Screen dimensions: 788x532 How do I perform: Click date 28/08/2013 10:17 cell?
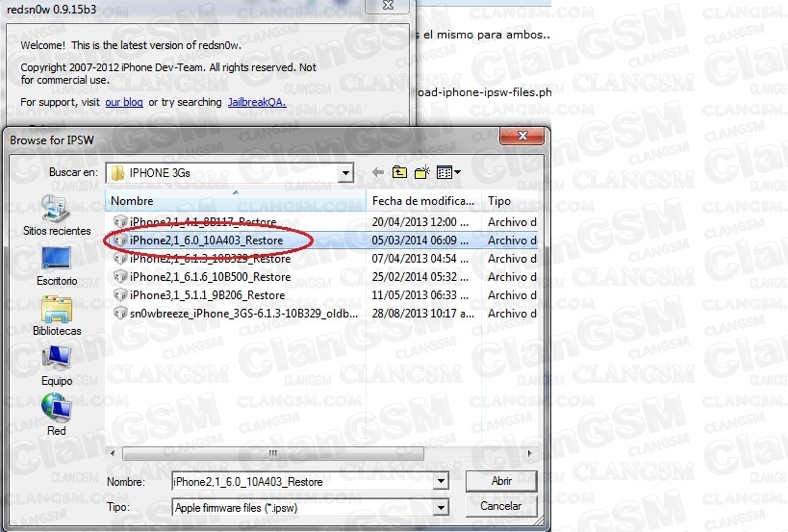point(422,314)
